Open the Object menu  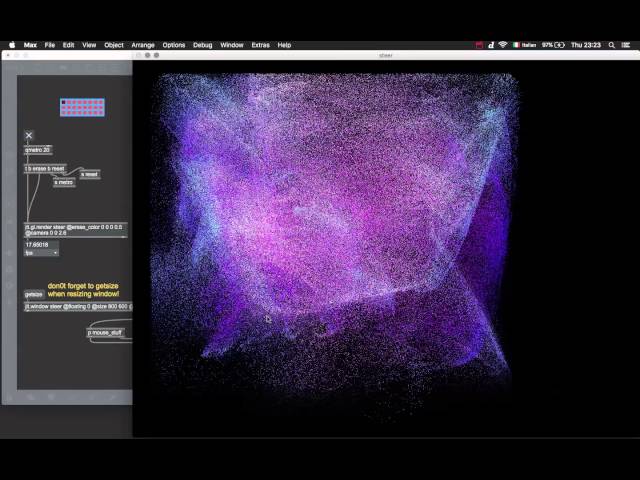(114, 45)
